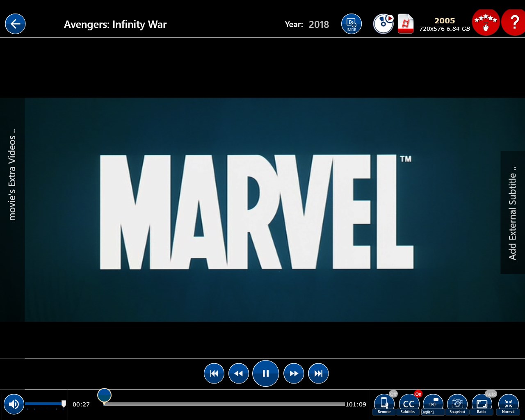The height and width of the screenshot is (420, 525).
Task: Click the disc playback settings icon
Action: [x=383, y=24]
